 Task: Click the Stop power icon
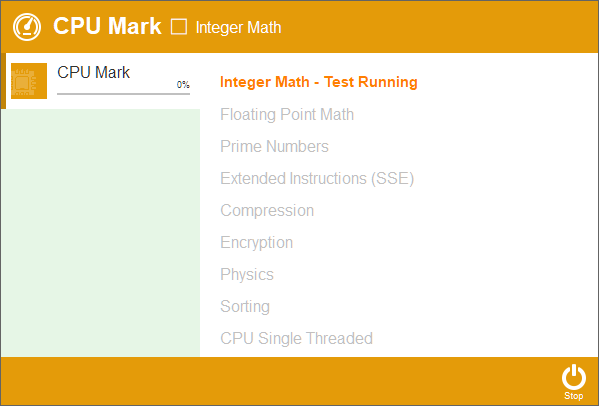pos(573,377)
